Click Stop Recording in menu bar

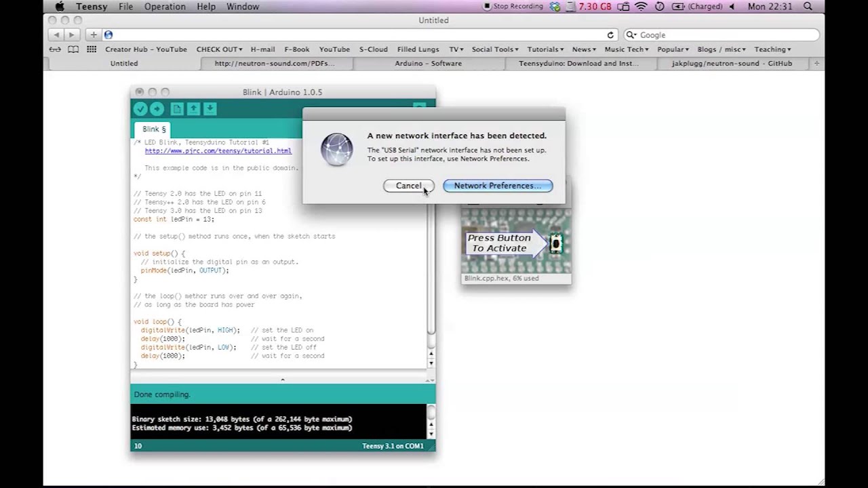point(513,6)
